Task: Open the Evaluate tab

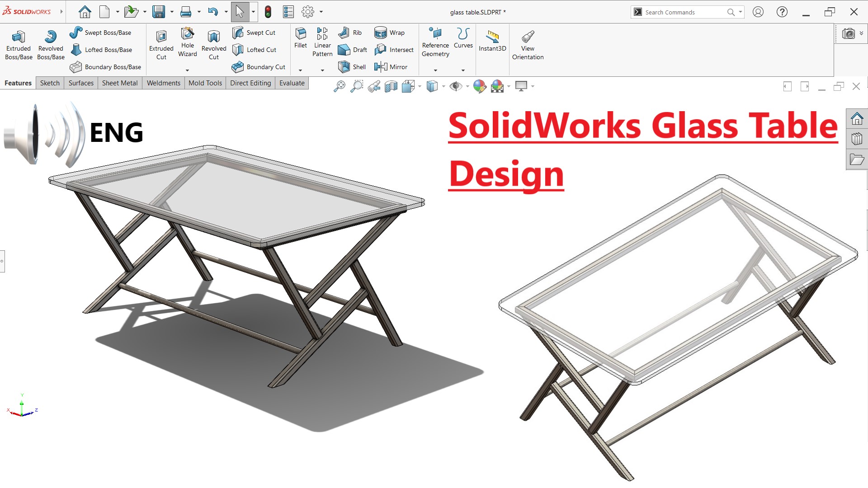Action: 292,83
